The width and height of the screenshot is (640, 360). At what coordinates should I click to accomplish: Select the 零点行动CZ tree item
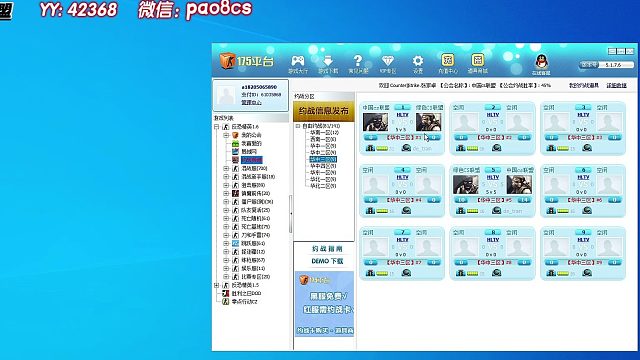[244, 301]
